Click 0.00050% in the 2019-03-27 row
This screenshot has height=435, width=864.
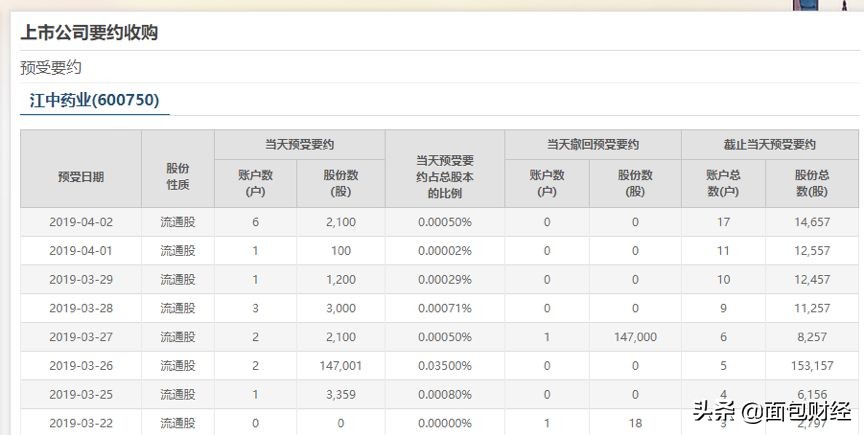point(445,337)
